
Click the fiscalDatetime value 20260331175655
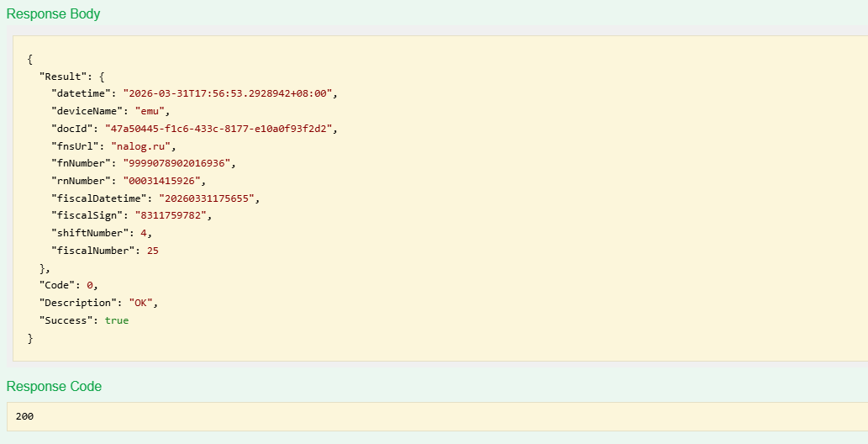pyautogui.click(x=210, y=198)
